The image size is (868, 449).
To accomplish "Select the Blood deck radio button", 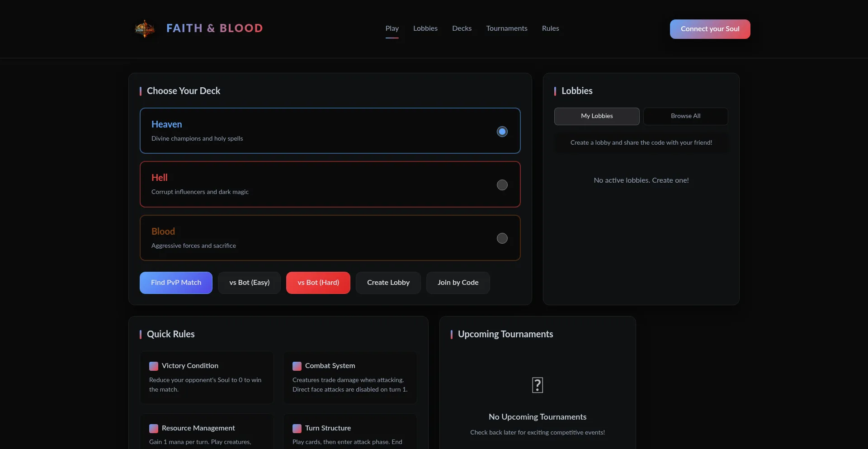I will pos(502,238).
